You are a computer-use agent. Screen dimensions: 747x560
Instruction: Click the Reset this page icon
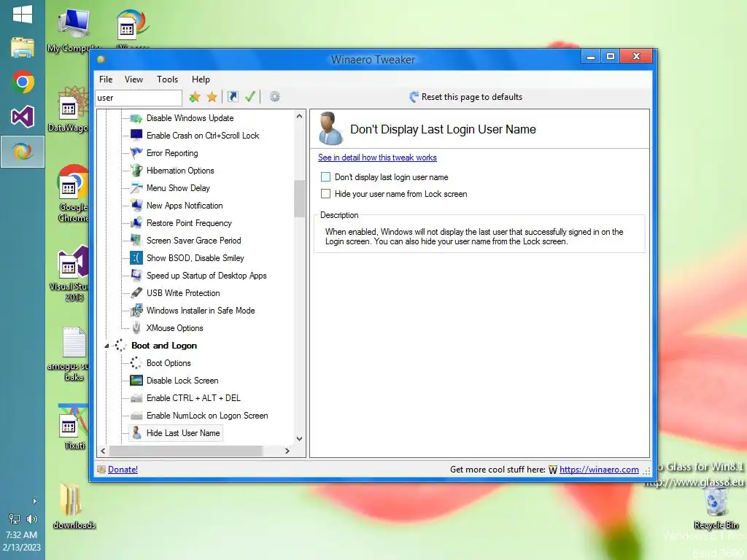(x=414, y=97)
